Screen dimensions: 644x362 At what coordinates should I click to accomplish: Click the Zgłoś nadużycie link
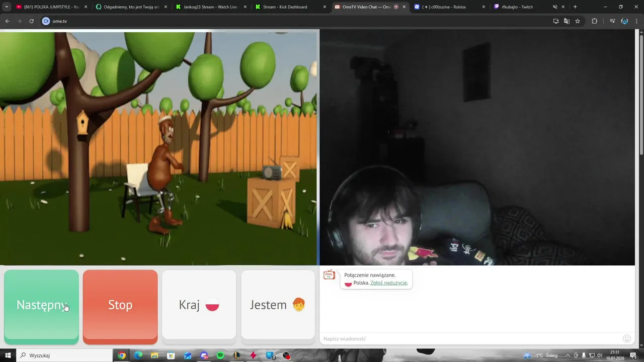tap(389, 283)
